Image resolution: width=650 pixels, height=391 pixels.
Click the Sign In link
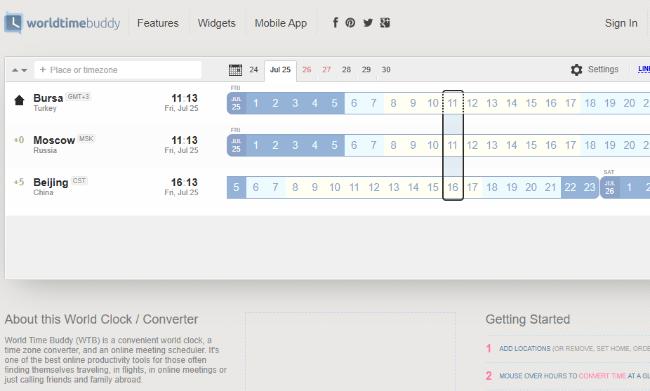621,23
